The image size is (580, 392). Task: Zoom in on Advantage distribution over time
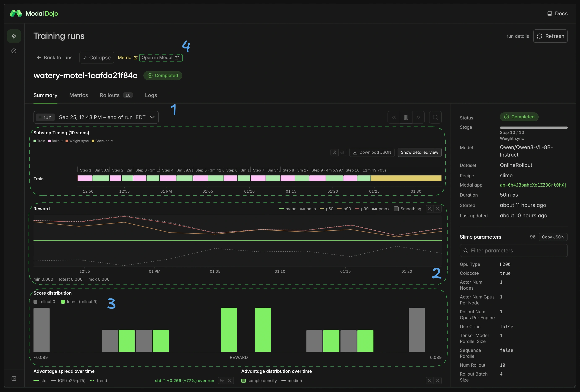(430, 380)
